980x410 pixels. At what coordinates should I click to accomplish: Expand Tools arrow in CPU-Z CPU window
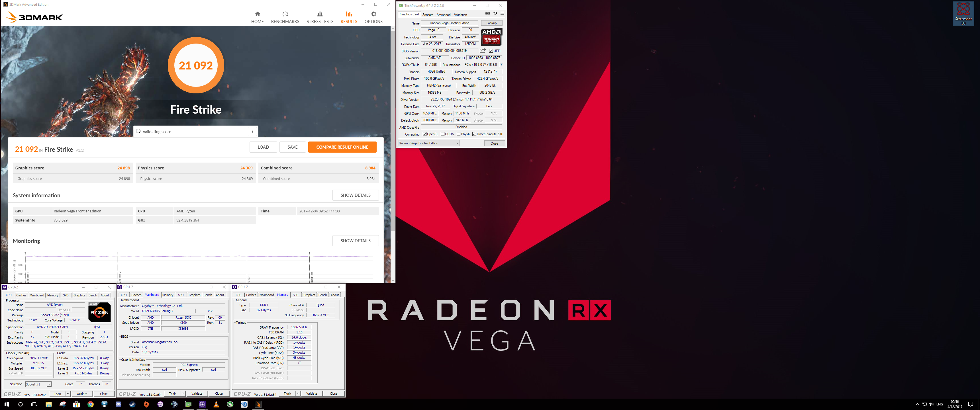coord(68,394)
